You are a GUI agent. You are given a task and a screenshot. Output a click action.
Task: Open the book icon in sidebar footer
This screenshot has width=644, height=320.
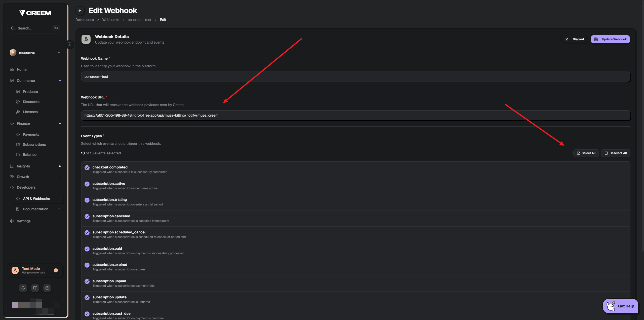tap(35, 288)
